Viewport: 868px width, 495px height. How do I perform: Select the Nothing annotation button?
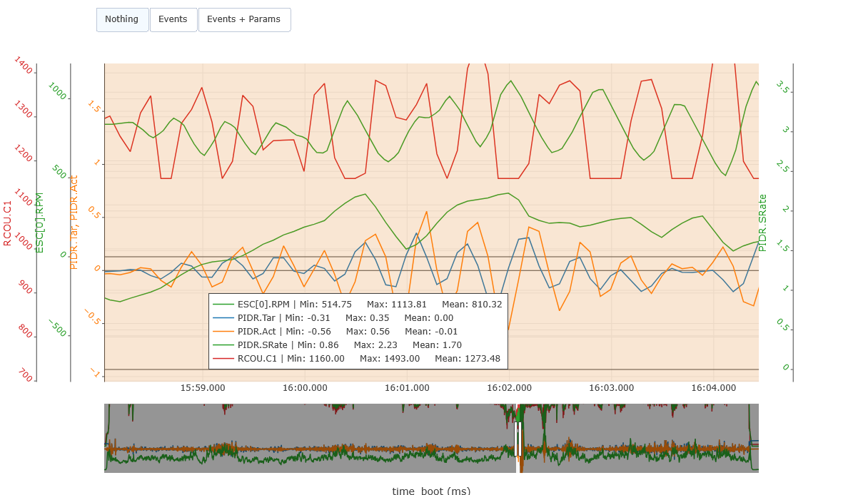pyautogui.click(x=122, y=20)
